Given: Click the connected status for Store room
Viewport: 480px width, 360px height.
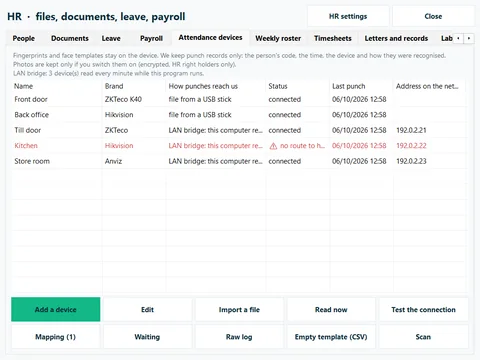Looking at the screenshot, I should pos(285,161).
